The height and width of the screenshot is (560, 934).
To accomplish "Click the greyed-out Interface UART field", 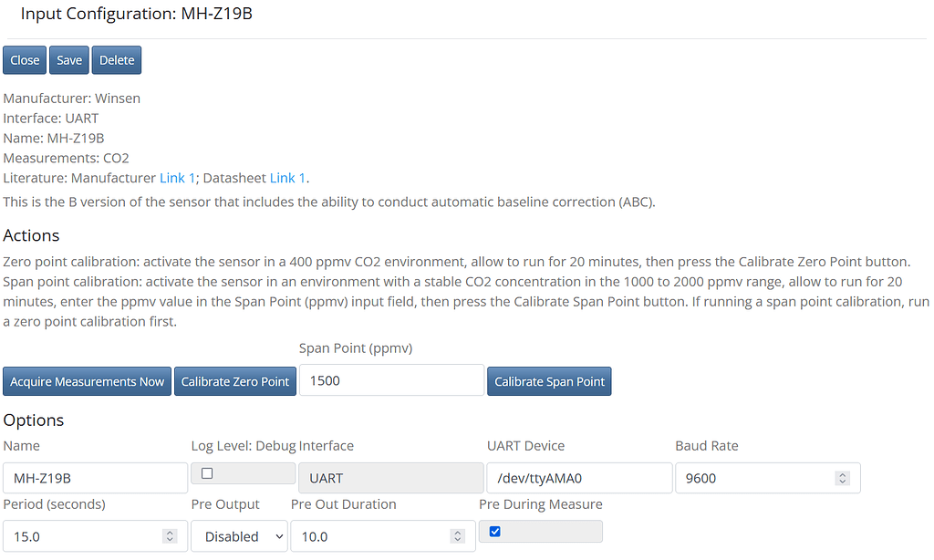I will pyautogui.click(x=389, y=478).
